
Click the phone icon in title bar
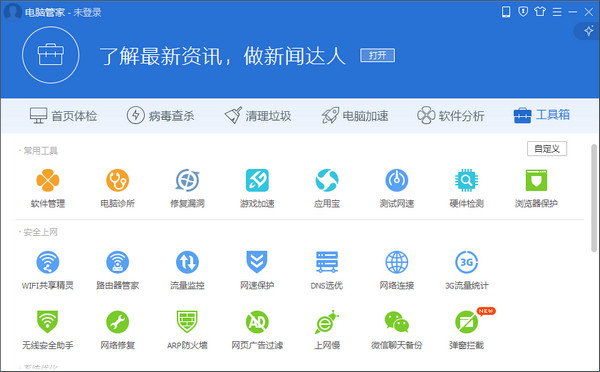coord(506,12)
